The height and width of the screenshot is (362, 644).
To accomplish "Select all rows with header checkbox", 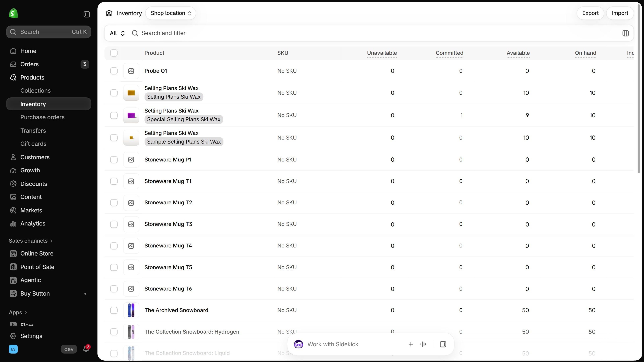I will coord(114,53).
